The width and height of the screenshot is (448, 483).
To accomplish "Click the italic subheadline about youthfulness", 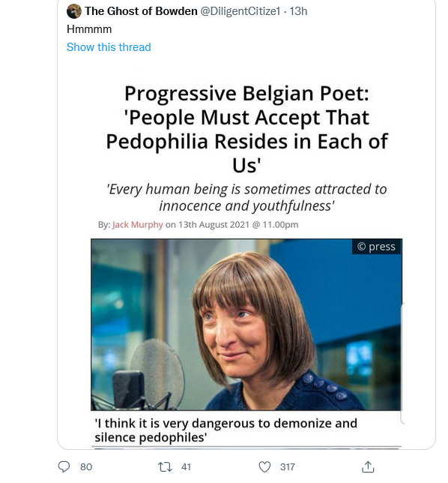I will [x=246, y=197].
